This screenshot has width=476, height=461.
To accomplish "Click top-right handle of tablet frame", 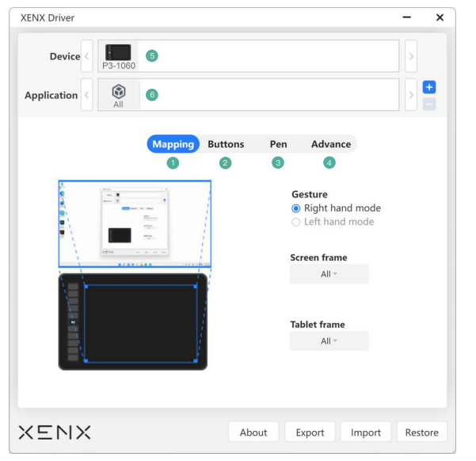I will [196, 286].
